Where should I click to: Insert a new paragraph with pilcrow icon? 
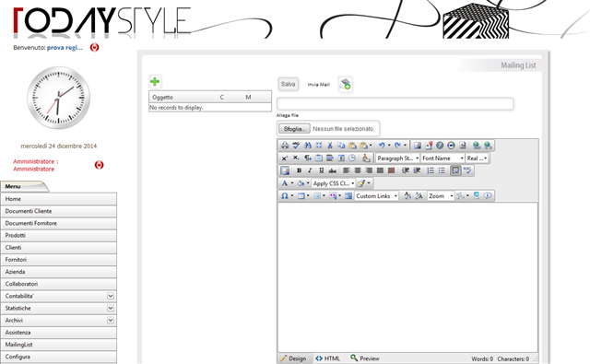pos(307,158)
